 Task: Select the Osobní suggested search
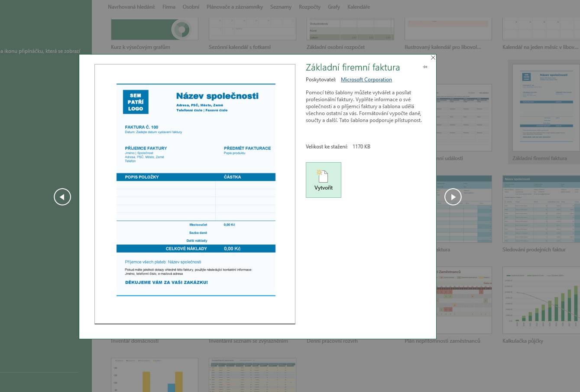(191, 7)
